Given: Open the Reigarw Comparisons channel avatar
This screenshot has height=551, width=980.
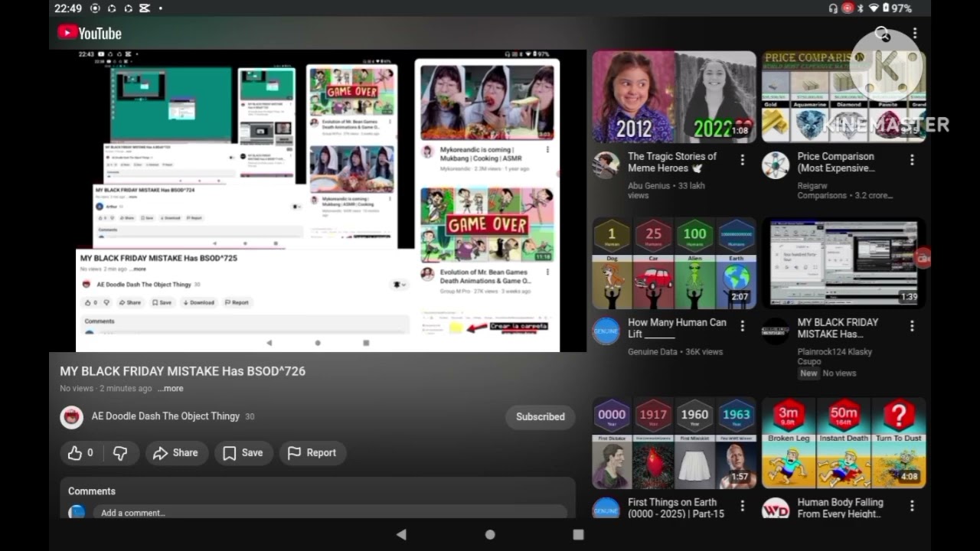Looking at the screenshot, I should [776, 165].
